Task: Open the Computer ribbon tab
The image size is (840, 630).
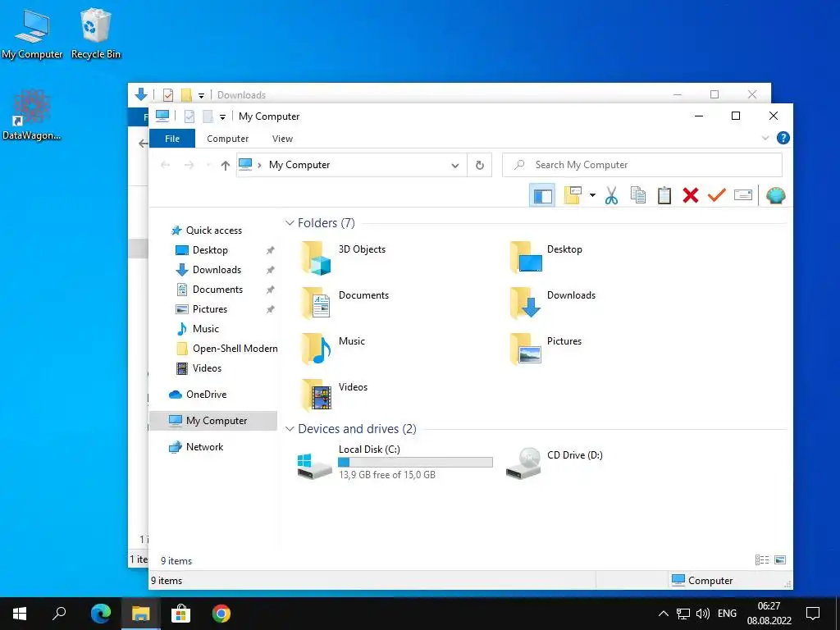Action: (228, 139)
